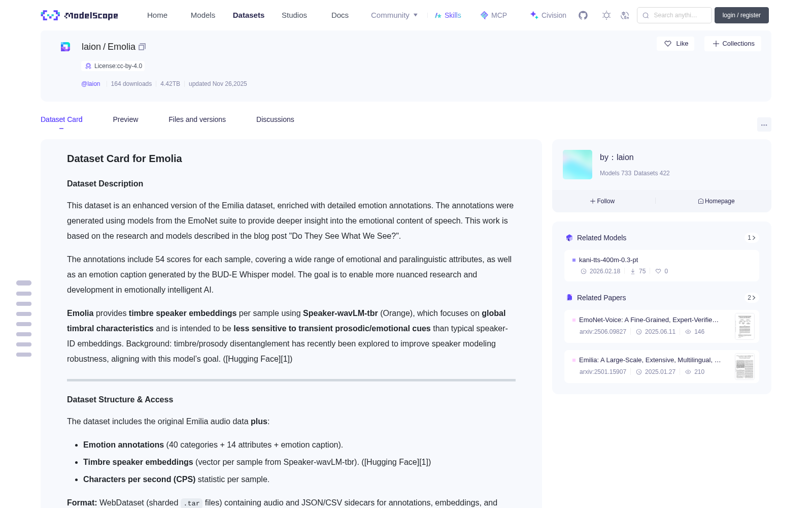This screenshot has height=508, width=812.
Task: Follow the laion organization
Action: point(602,201)
